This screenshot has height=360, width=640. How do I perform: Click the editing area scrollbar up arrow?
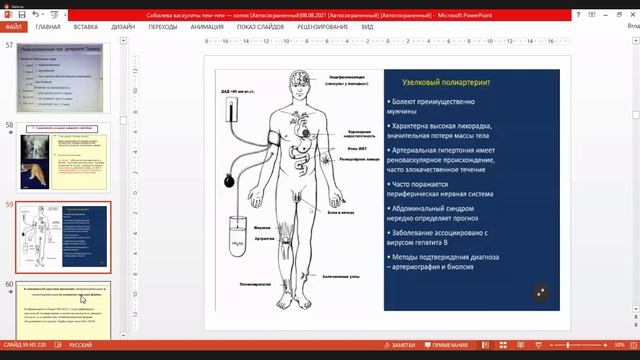(x=636, y=41)
